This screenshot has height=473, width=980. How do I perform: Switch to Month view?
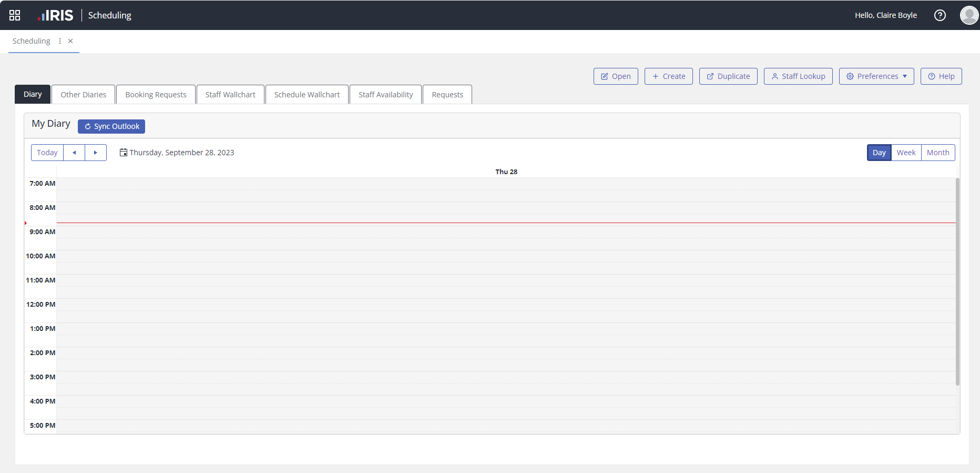[937, 153]
